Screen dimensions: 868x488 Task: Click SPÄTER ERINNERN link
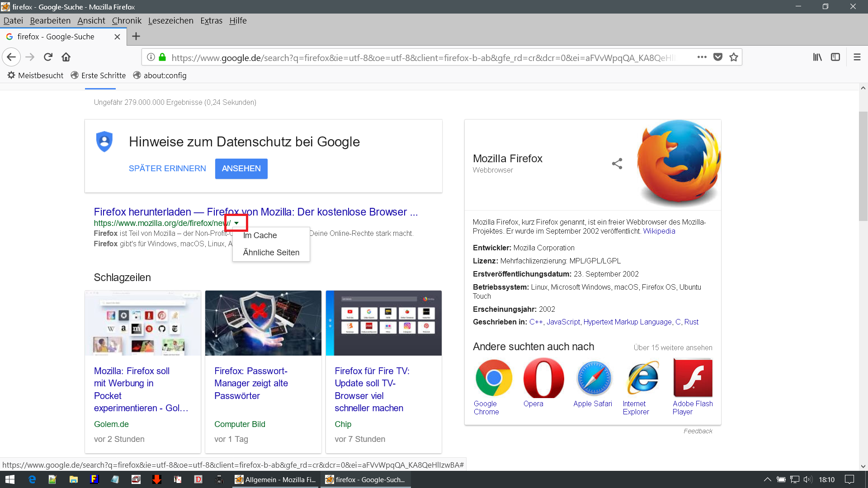(167, 169)
